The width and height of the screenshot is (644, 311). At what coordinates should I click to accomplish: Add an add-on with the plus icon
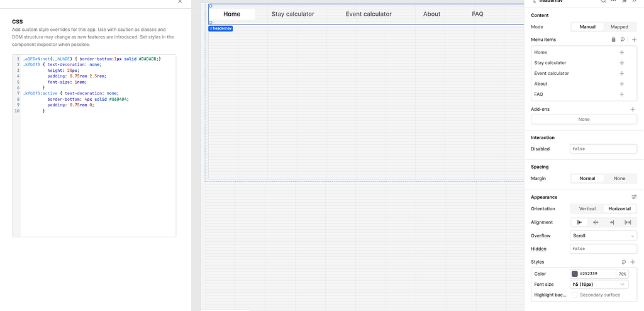[x=633, y=109]
